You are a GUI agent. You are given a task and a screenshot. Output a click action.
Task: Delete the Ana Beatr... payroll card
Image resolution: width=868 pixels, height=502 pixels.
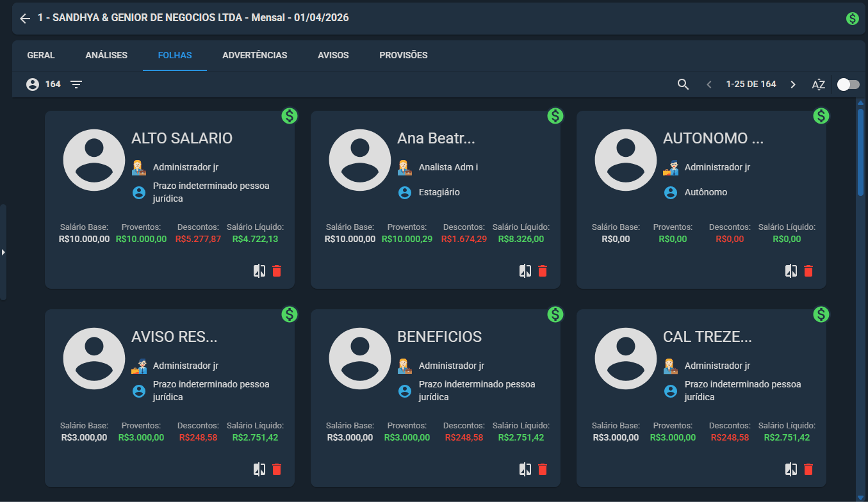click(x=543, y=271)
